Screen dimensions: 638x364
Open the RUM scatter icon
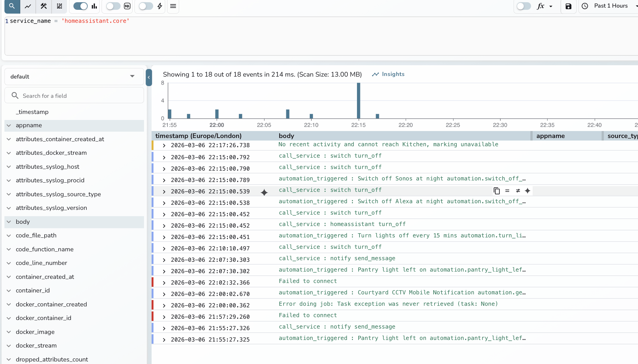pyautogui.click(x=59, y=6)
